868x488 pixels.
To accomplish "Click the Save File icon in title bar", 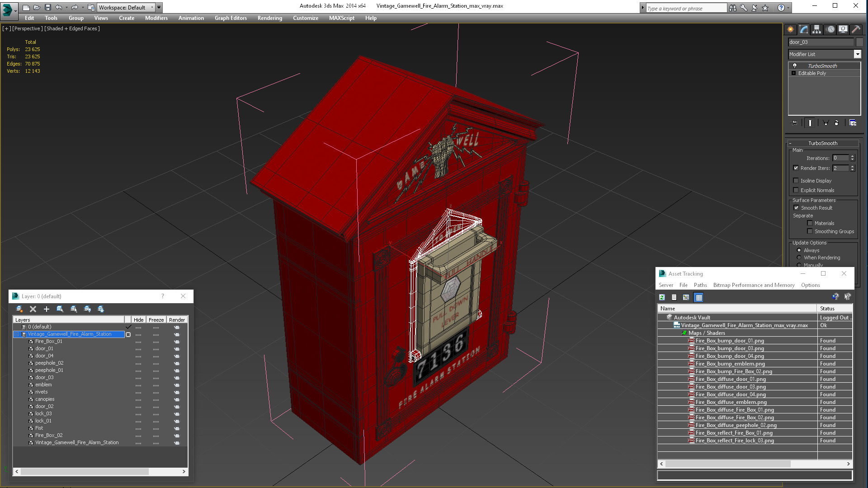I will [x=48, y=7].
